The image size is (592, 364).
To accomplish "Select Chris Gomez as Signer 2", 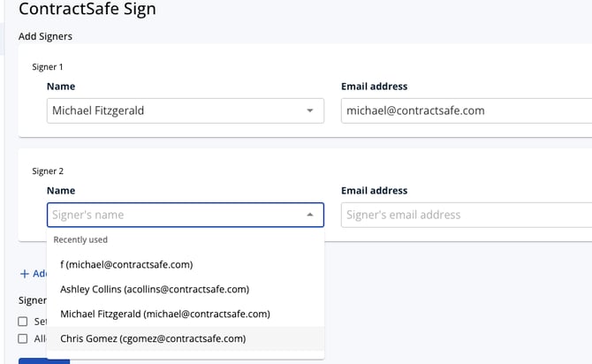I will point(153,338).
